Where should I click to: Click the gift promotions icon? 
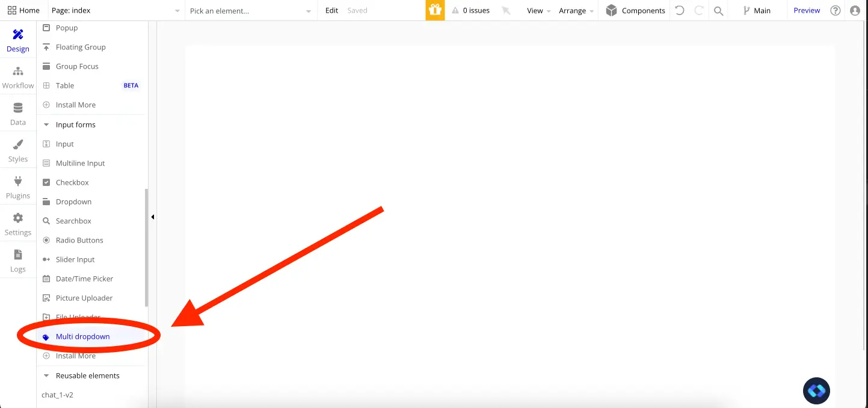[x=434, y=10]
